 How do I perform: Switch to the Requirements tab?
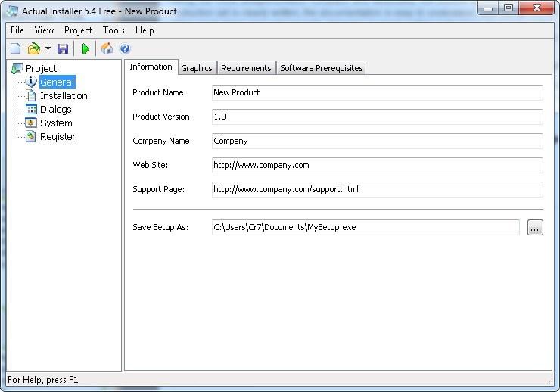(246, 68)
